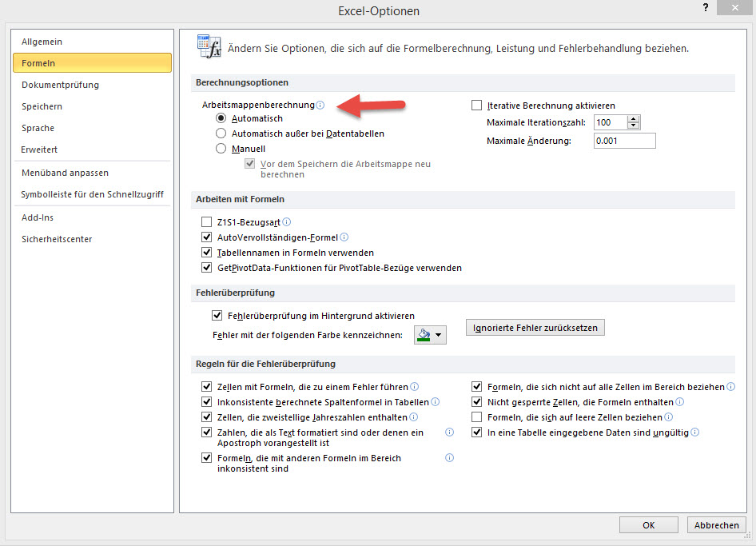Click the help question mark icon
The width and height of the screenshot is (756, 546).
(706, 7)
